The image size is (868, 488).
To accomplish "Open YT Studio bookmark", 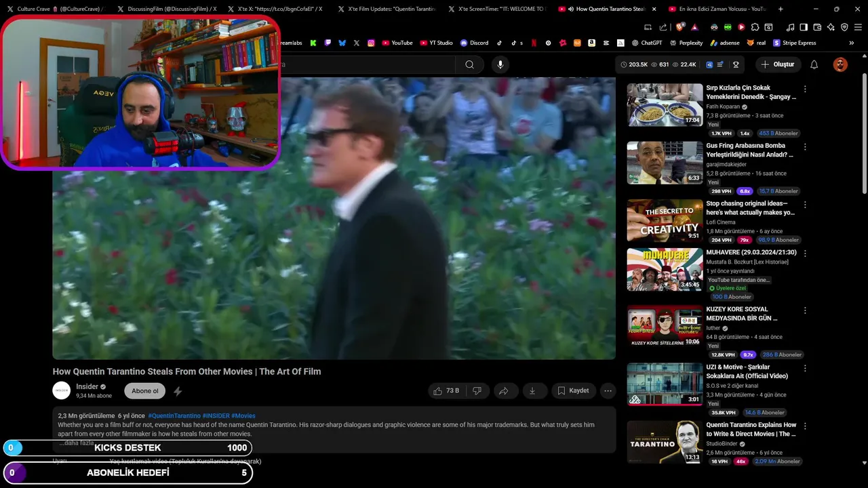I will (436, 43).
